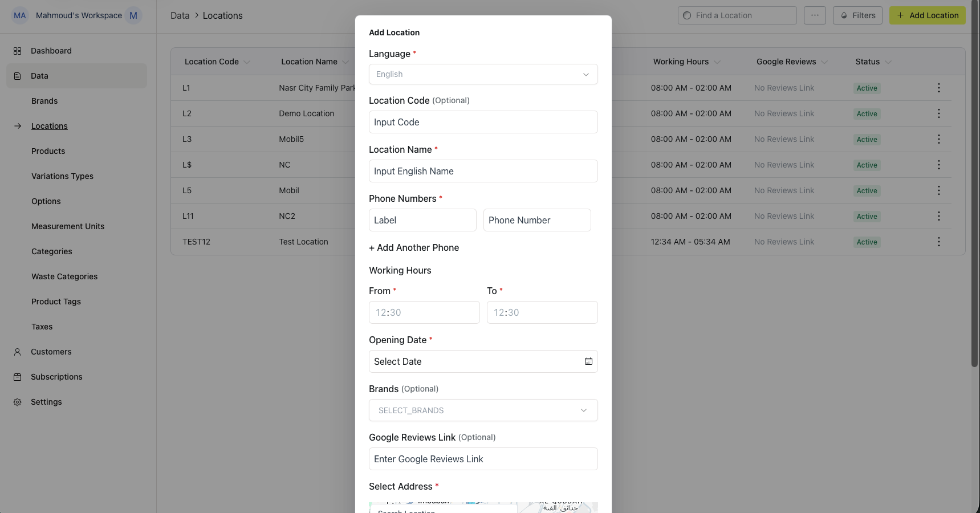This screenshot has height=513, width=980.
Task: Open the three-dot menu for row L11
Action: (x=939, y=216)
